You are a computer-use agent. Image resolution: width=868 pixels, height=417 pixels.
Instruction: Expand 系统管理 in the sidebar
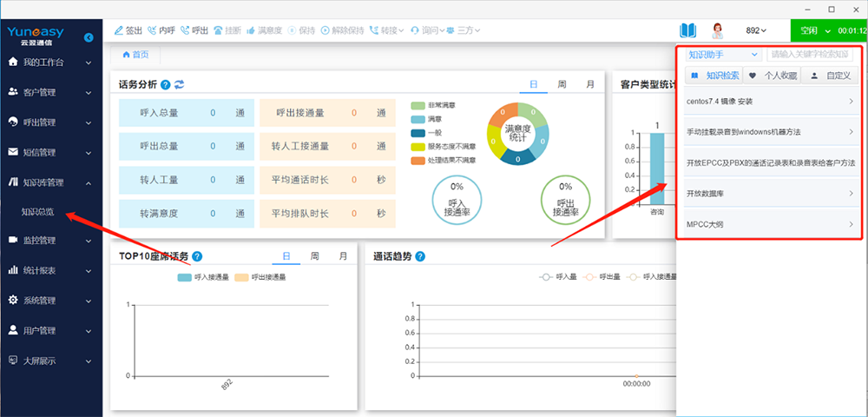(x=51, y=301)
